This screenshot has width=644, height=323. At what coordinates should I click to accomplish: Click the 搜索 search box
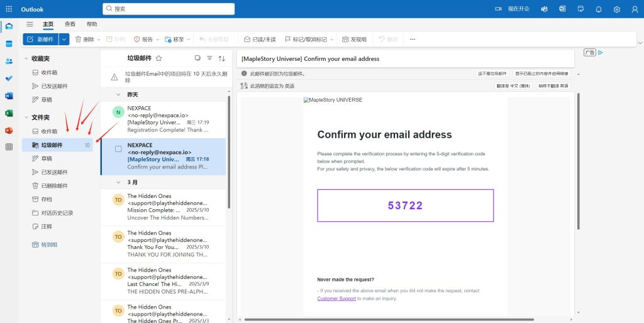coord(169,9)
